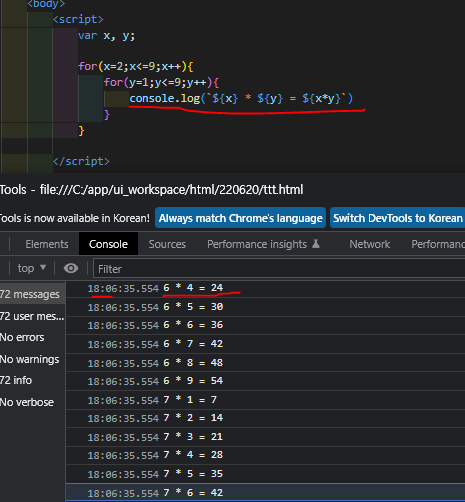Click the log entry 7 * 6 = 42
Image resolution: width=465 pixels, height=502 pixels.
tap(265, 492)
